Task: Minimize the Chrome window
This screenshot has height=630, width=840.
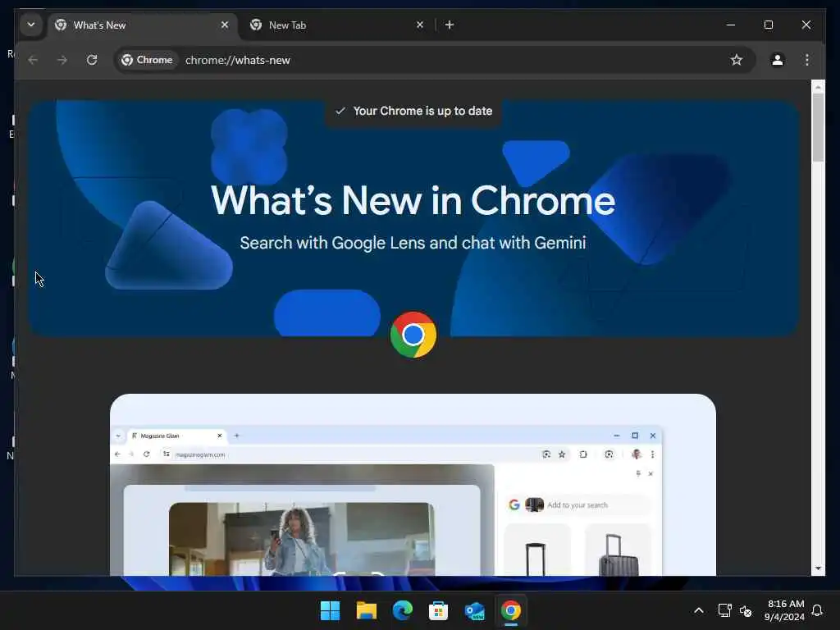Action: pyautogui.click(x=731, y=25)
